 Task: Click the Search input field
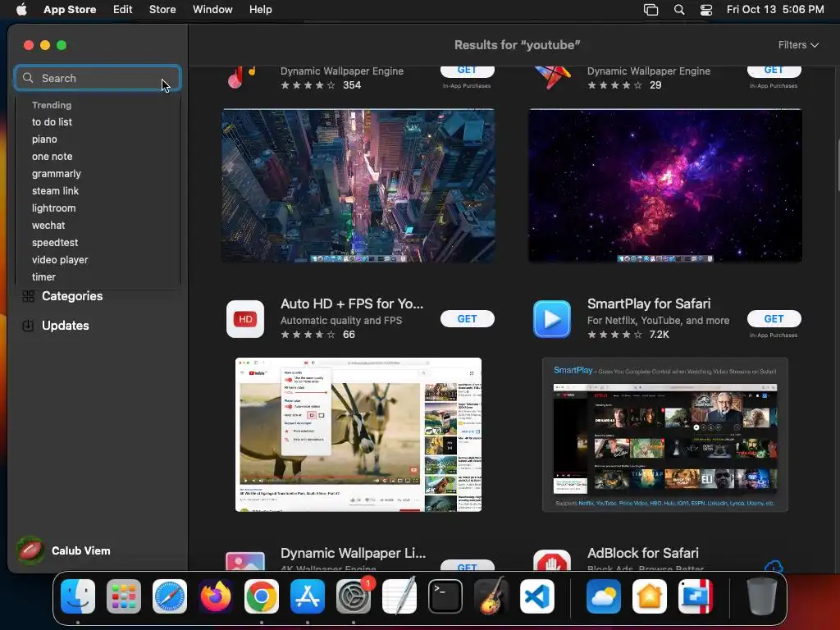[x=98, y=78]
